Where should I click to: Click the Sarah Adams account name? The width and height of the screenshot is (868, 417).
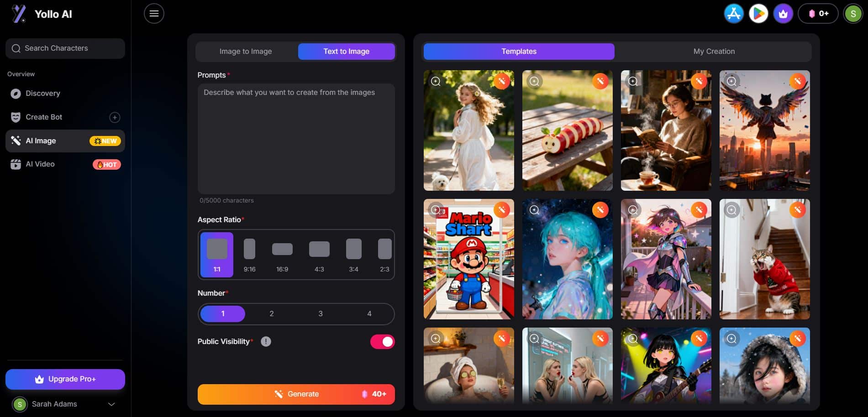[x=54, y=404]
